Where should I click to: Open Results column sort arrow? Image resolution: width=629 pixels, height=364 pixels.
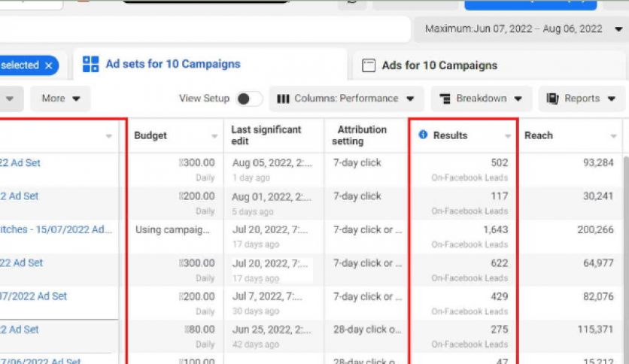[508, 136]
